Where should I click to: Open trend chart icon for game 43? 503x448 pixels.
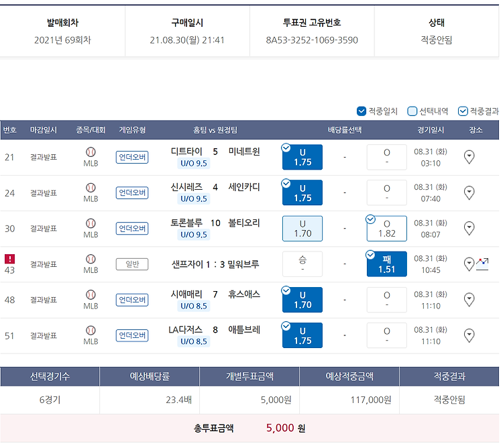coord(482,264)
